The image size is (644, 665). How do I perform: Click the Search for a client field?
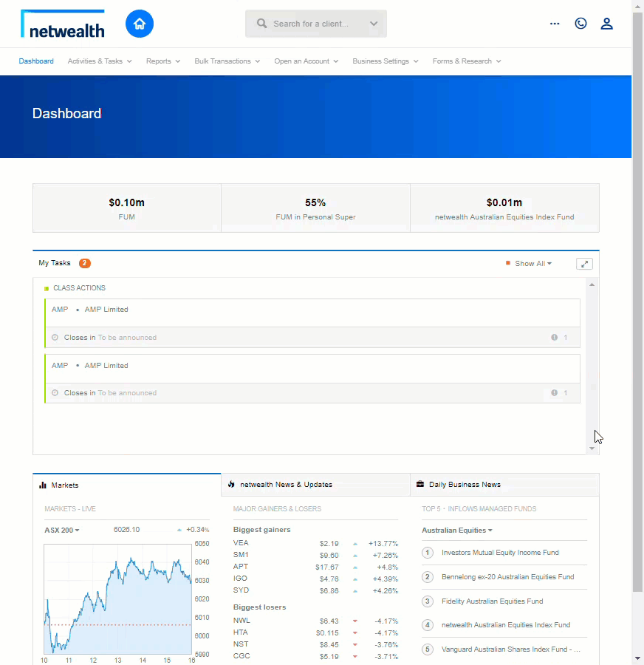(x=316, y=24)
